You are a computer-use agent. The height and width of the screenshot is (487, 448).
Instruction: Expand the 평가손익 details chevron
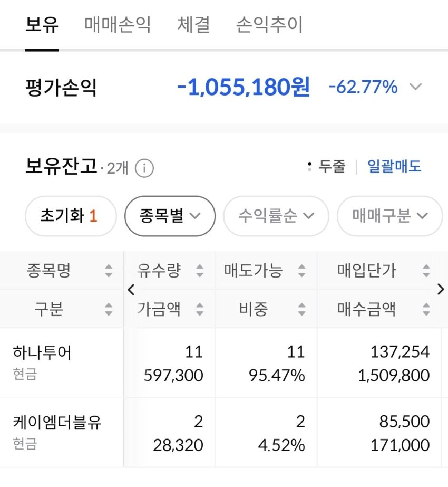[x=415, y=87]
